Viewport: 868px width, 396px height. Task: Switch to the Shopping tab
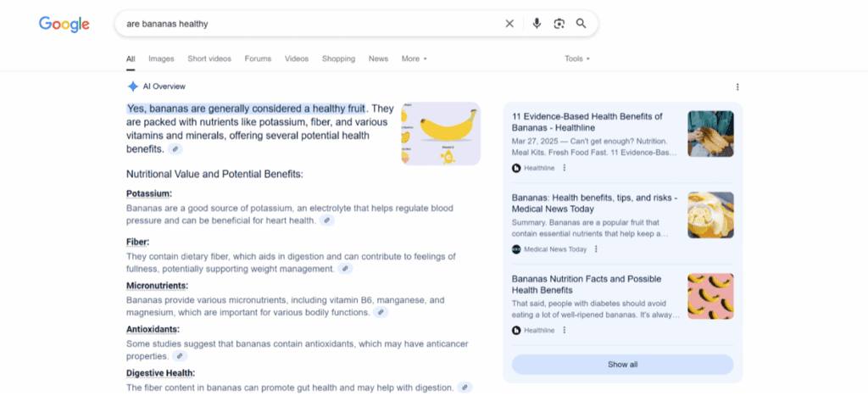[x=339, y=59]
